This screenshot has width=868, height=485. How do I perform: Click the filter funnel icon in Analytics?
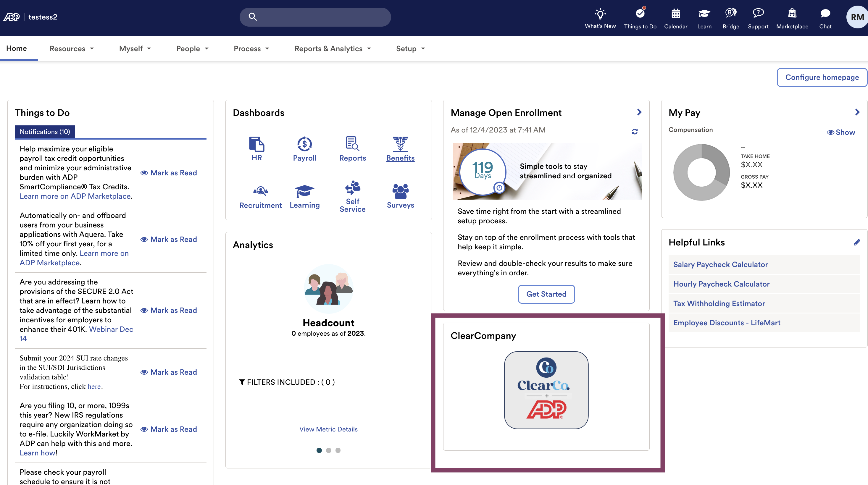(242, 382)
